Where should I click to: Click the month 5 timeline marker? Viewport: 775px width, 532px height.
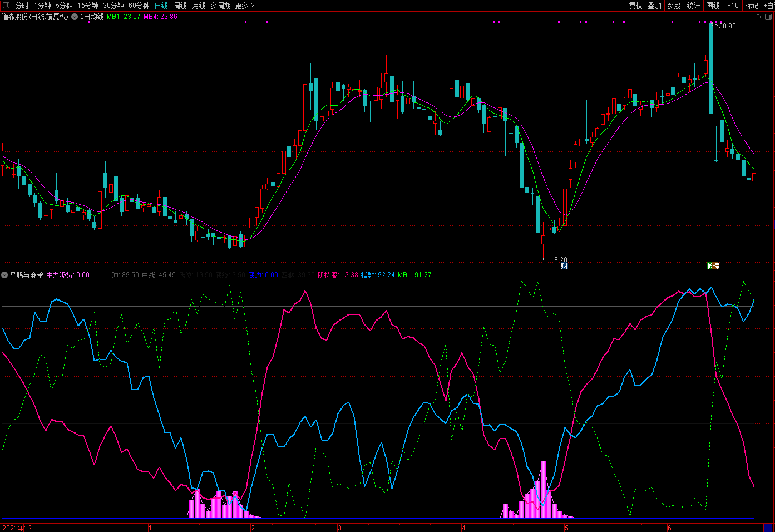tap(566, 528)
